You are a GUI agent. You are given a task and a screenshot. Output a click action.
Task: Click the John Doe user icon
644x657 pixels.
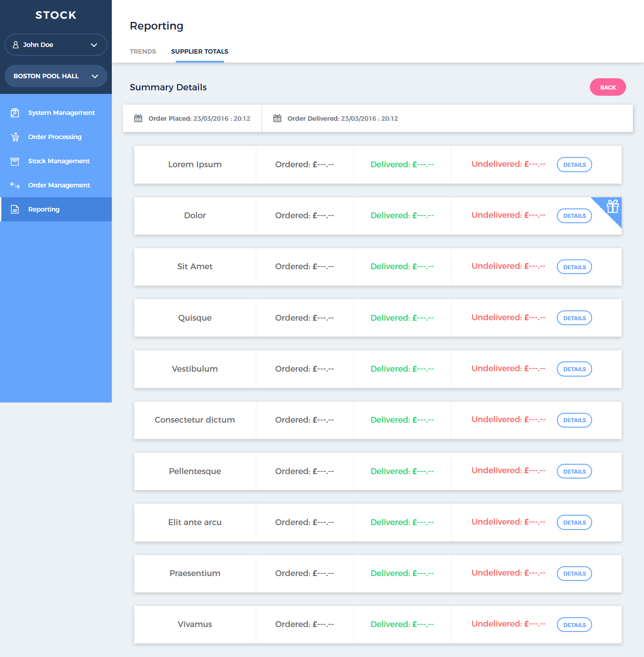16,45
